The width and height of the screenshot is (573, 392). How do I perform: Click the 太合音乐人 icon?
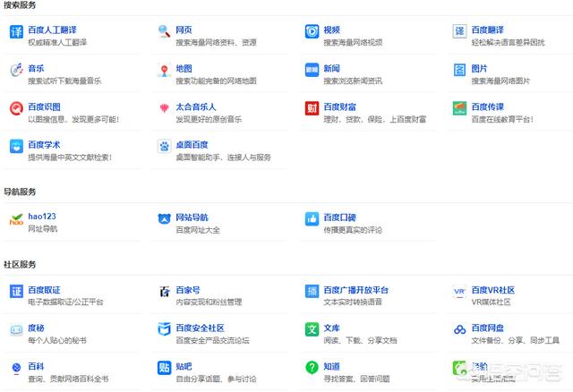pyautogui.click(x=164, y=108)
